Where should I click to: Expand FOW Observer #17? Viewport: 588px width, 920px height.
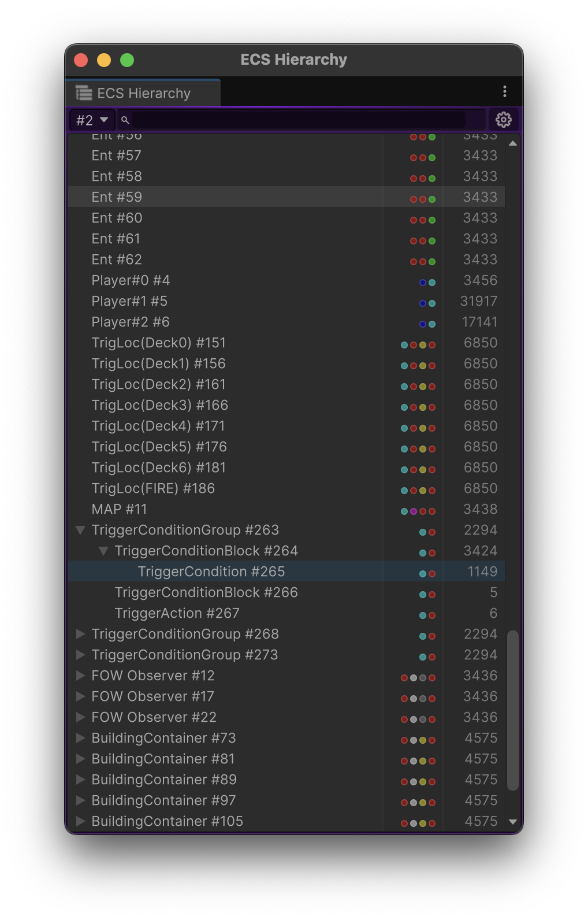[x=81, y=696]
